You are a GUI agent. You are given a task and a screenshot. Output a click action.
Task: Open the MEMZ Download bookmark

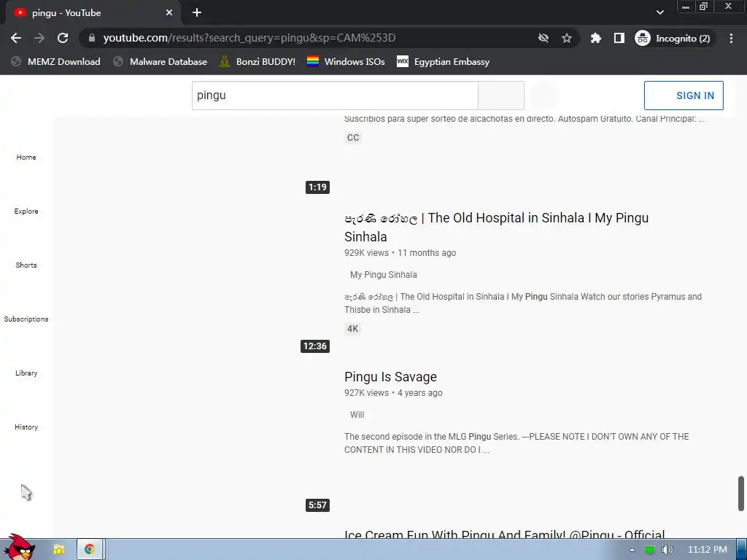coord(55,62)
